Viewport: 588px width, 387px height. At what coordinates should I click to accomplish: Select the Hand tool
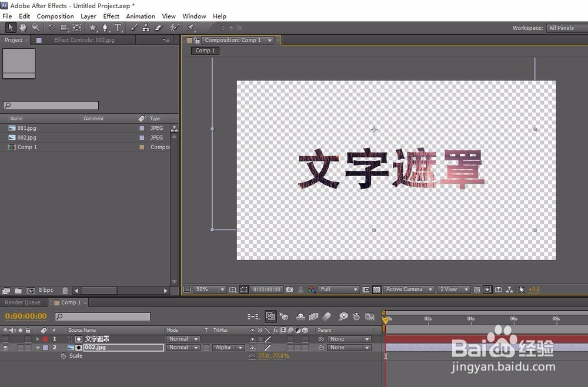[23, 28]
